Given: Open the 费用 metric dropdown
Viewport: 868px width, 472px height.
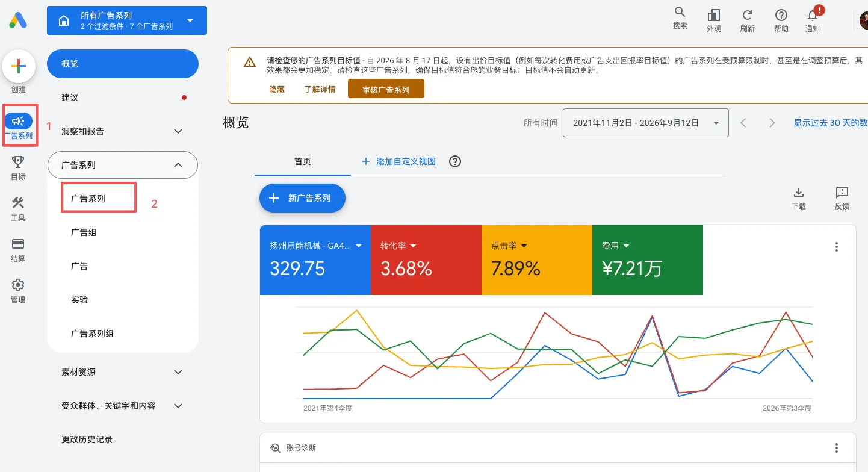Looking at the screenshot, I should click(627, 246).
